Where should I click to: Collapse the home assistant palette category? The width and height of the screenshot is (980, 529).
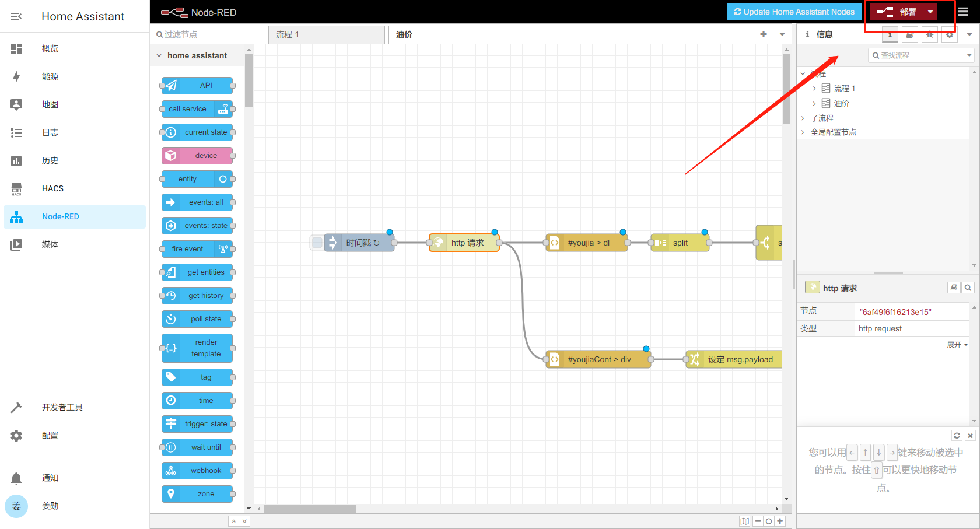click(x=159, y=55)
